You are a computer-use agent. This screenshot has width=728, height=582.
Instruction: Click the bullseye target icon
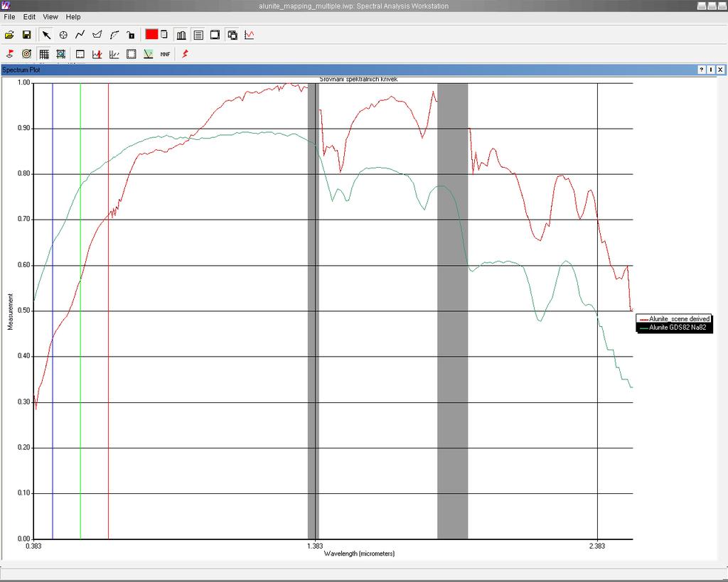pos(26,54)
